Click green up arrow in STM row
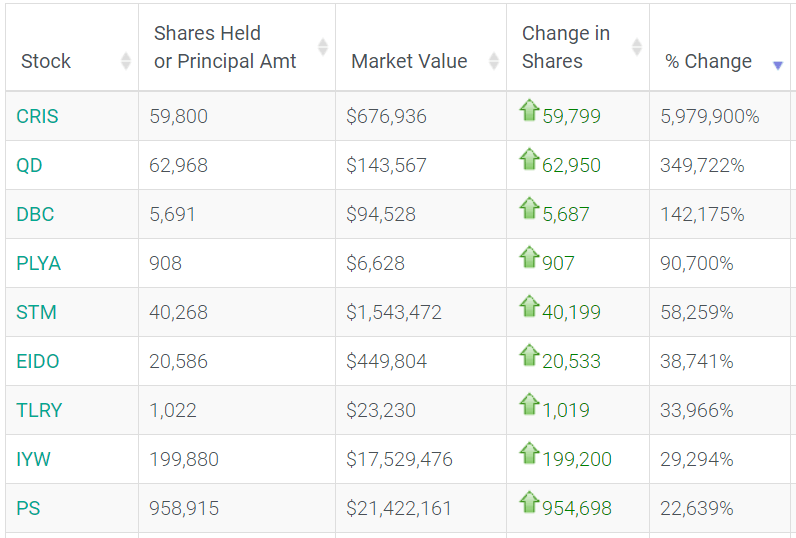The image size is (796, 538). tap(529, 306)
